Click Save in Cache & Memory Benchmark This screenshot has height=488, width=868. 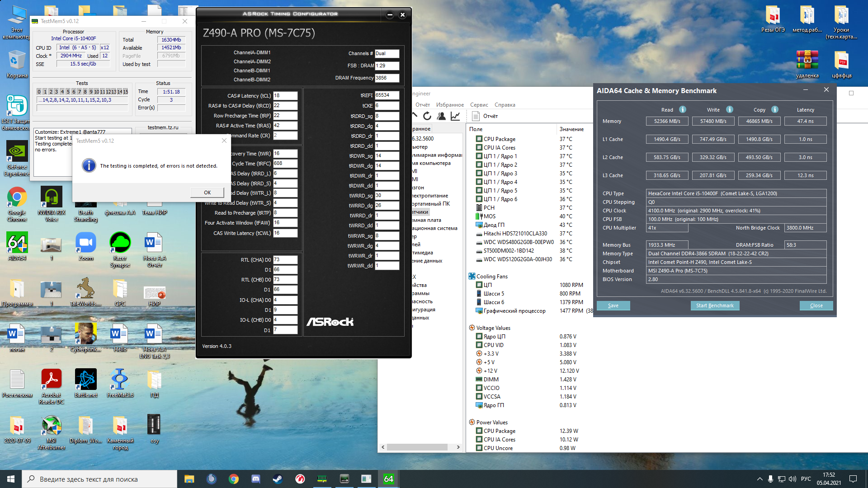(613, 305)
